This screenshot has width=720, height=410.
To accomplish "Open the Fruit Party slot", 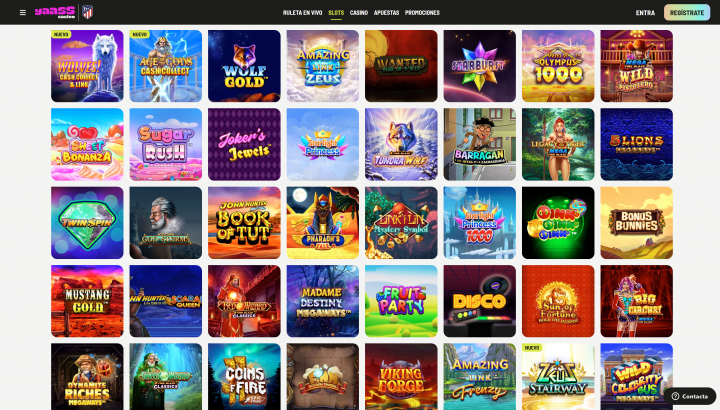I will pyautogui.click(x=401, y=301).
